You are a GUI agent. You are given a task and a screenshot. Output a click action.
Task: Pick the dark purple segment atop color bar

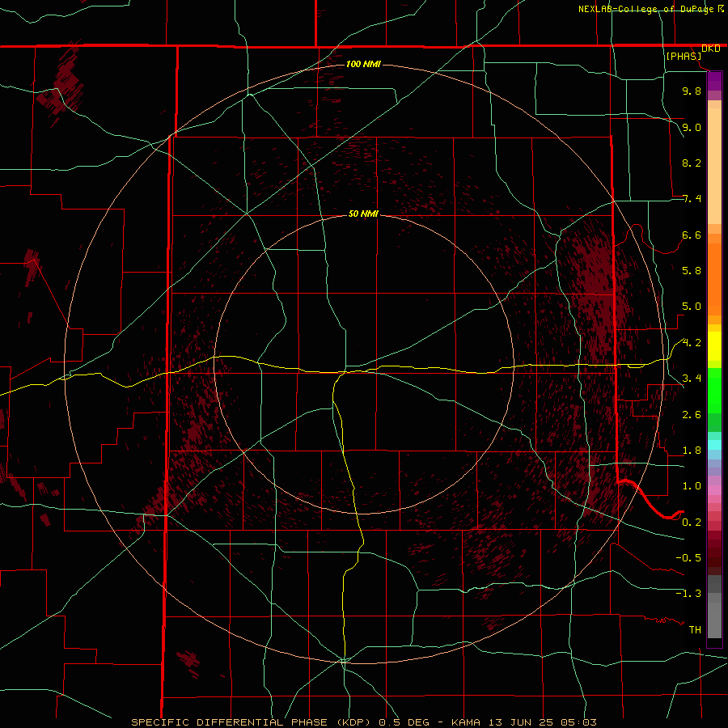[714, 81]
